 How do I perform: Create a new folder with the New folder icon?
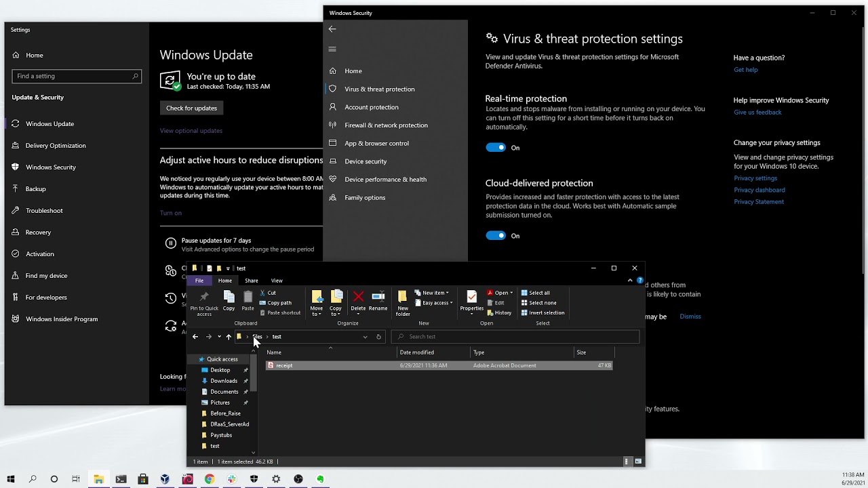[403, 297]
